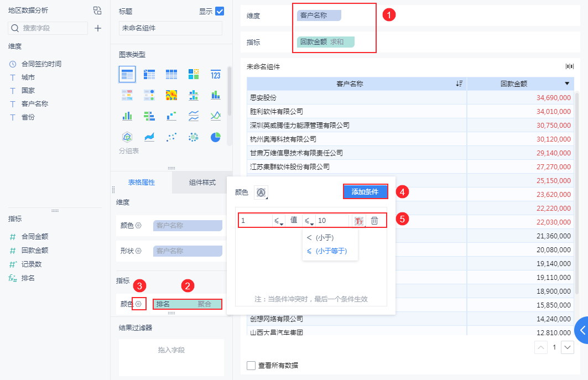Select the two-row partitioned column chart icon
This screenshot has width=588, height=380.
(x=194, y=95)
